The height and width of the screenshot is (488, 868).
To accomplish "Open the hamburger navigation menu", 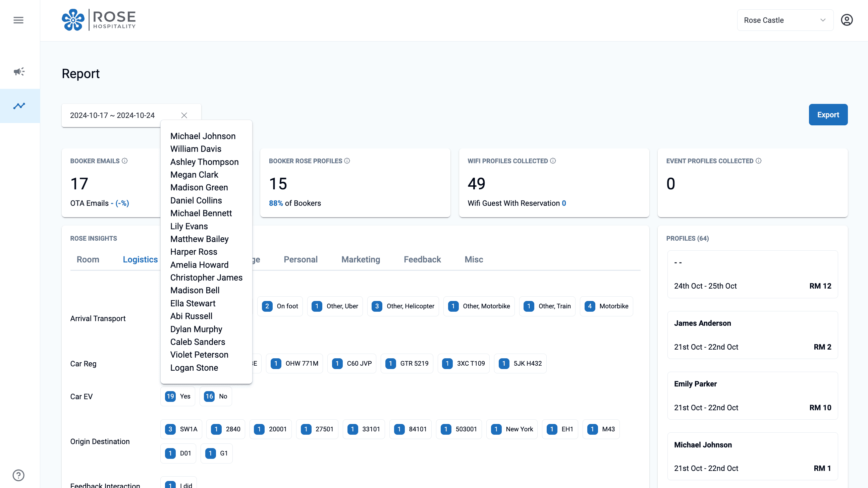I will [x=18, y=20].
